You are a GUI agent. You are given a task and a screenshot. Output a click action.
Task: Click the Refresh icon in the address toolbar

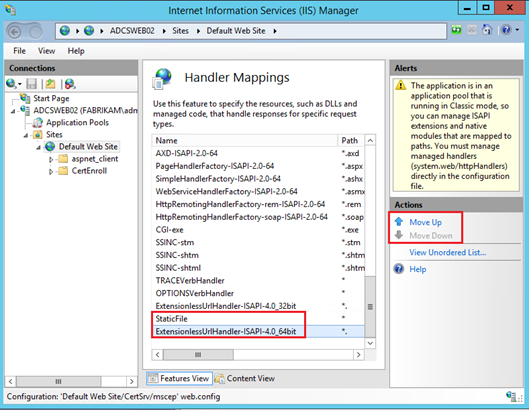tap(456, 30)
